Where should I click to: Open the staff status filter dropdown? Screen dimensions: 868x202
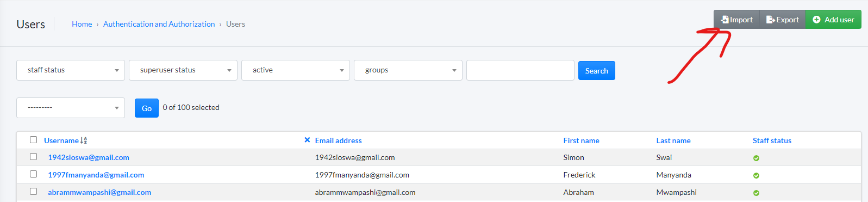click(x=71, y=70)
